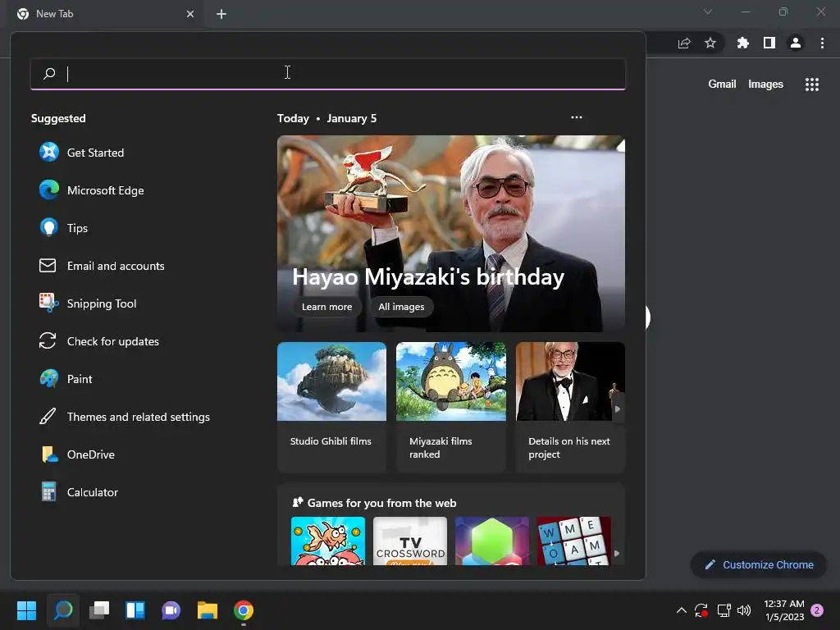Screen dimensions: 840x630
Task: Show more games with arrow
Action: [617, 554]
